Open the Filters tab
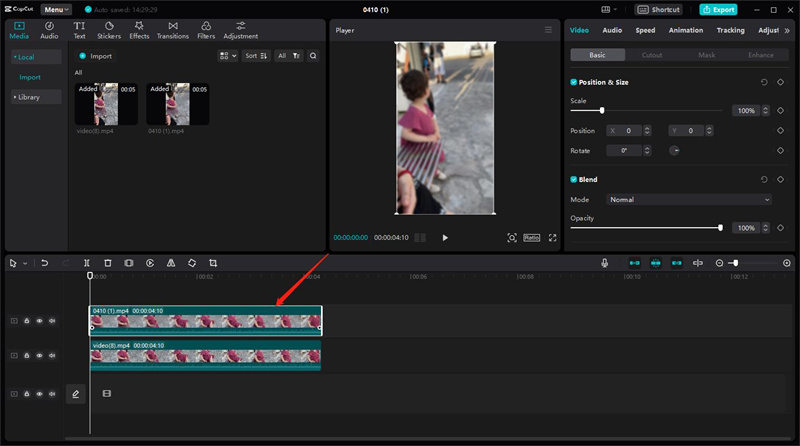 tap(206, 30)
